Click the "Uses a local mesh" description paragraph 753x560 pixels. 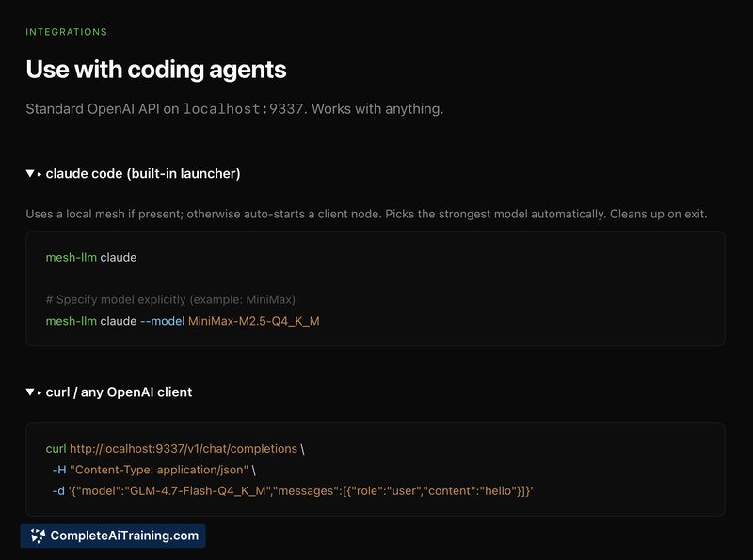[366, 214]
